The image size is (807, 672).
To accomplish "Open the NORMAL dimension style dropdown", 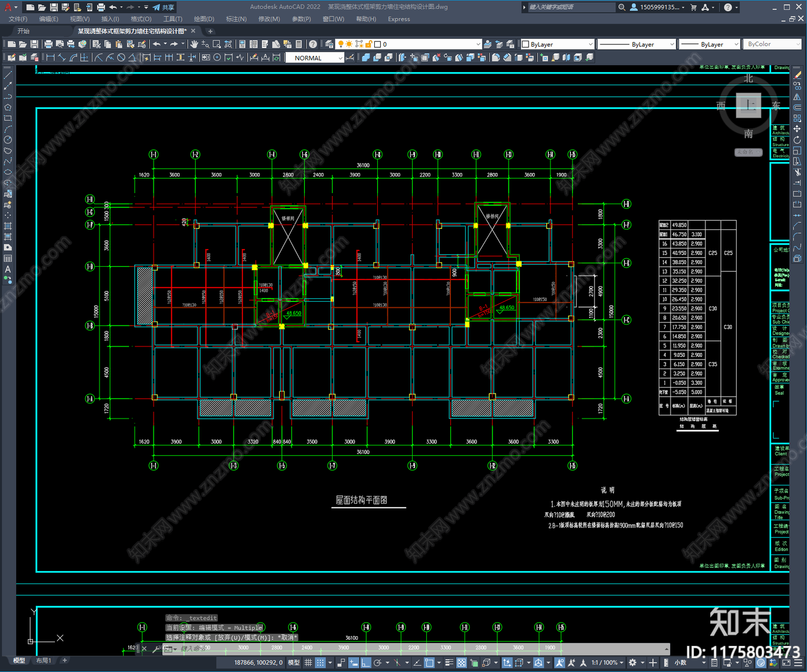I will coord(314,58).
